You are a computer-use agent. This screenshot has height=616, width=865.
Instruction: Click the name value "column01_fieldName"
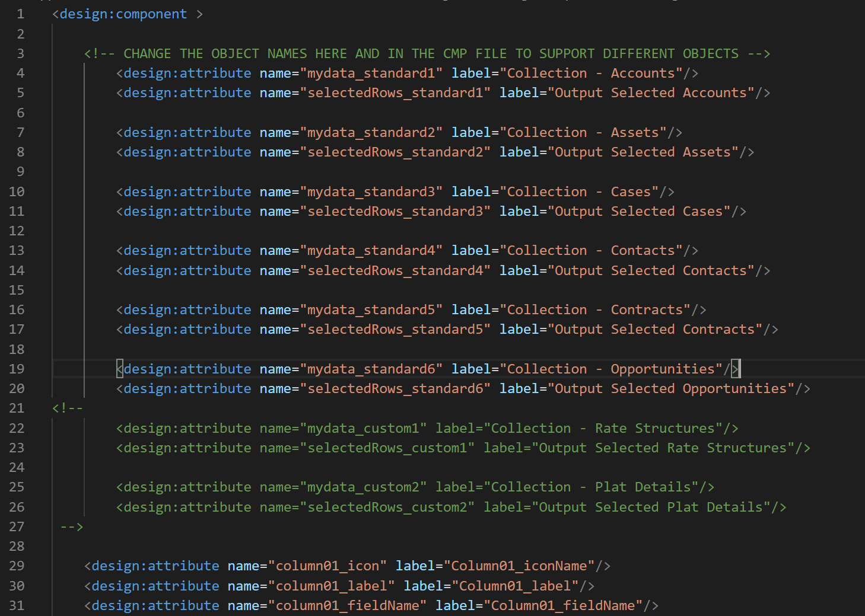[x=348, y=606]
